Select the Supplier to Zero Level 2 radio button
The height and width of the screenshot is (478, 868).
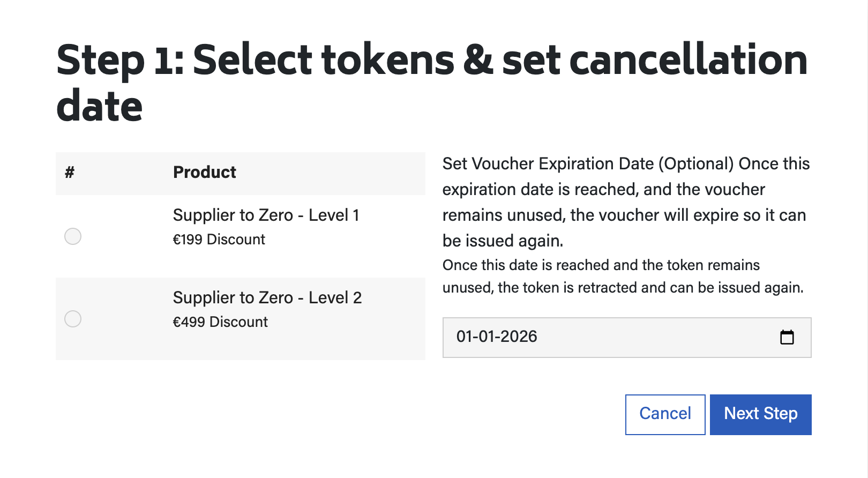coord(73,319)
